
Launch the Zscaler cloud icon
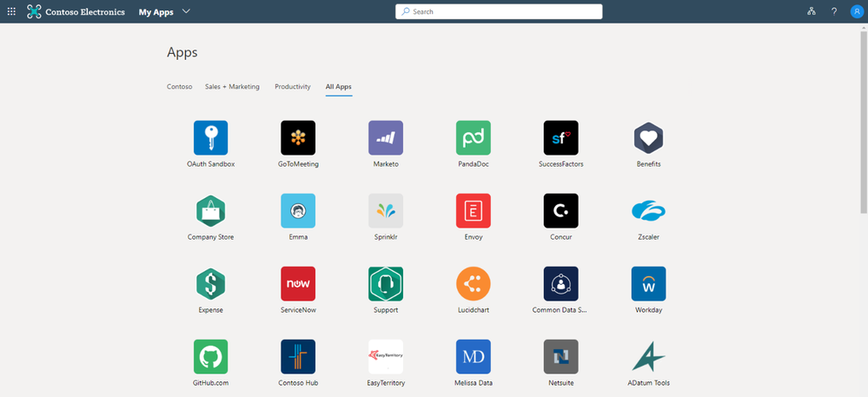pyautogui.click(x=648, y=211)
